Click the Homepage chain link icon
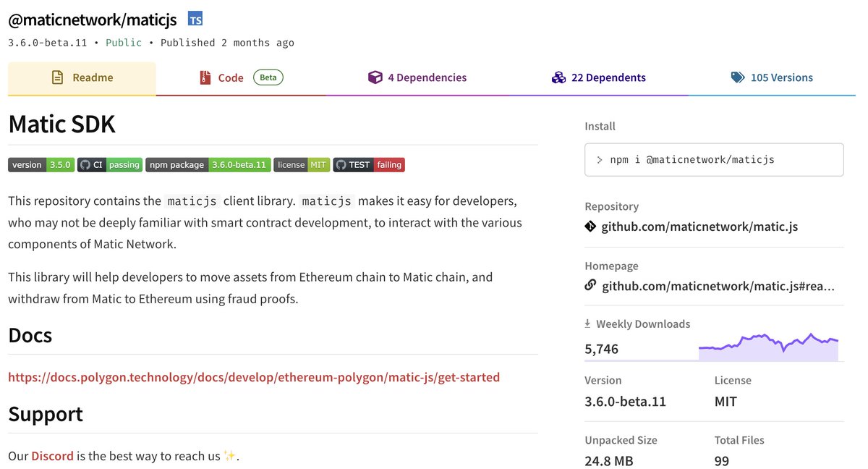Screen dimensions: 868x469 coord(590,285)
